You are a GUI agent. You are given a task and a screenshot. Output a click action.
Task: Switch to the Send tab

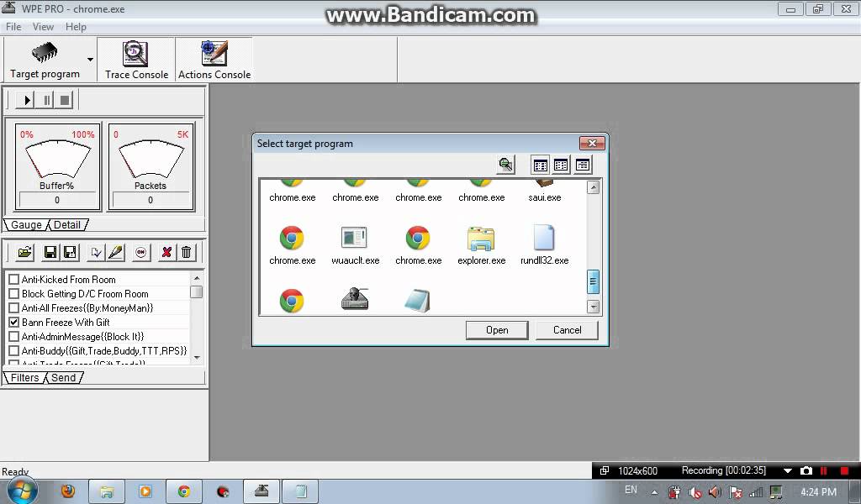point(64,378)
